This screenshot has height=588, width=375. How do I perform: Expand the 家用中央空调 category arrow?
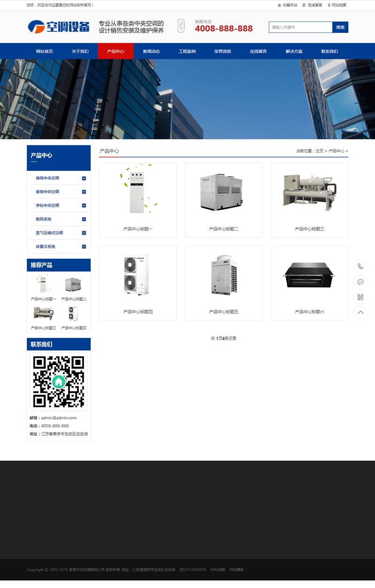click(84, 192)
